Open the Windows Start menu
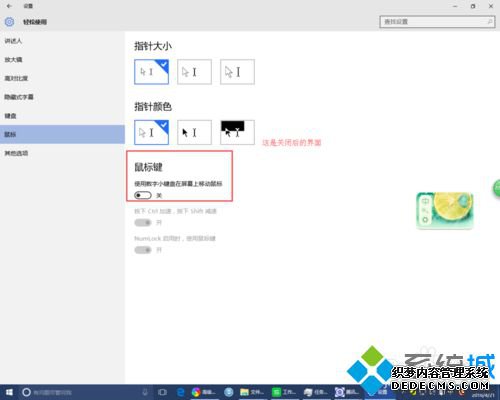 coord(9,392)
